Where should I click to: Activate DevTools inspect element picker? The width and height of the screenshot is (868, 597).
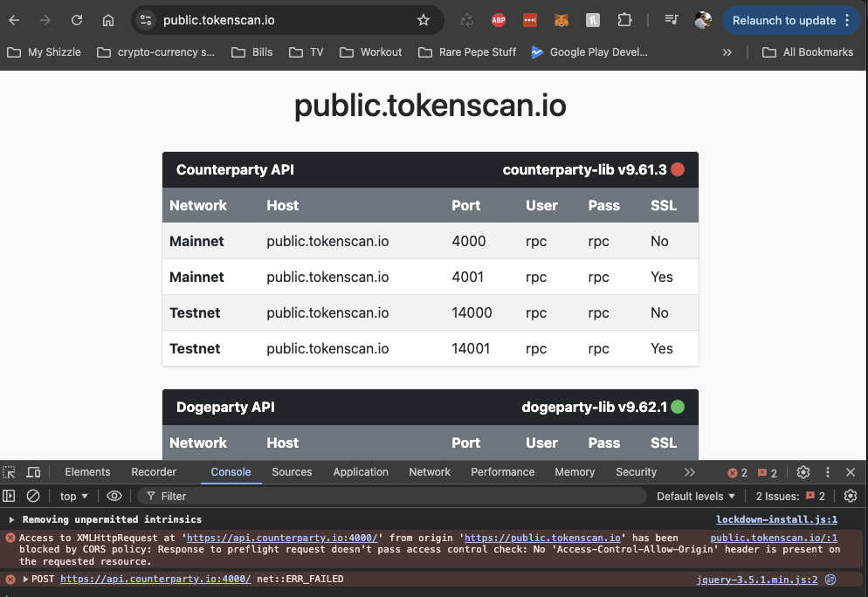(10, 472)
